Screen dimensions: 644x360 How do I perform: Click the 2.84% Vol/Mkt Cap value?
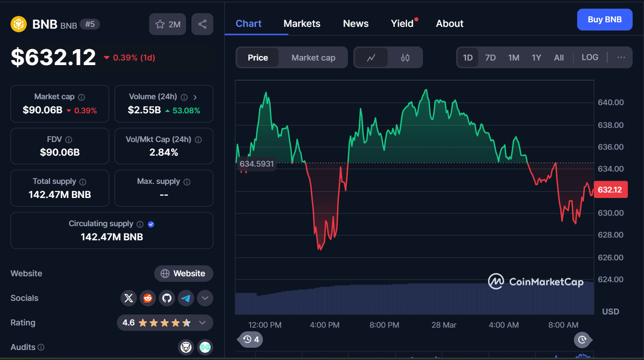164,152
